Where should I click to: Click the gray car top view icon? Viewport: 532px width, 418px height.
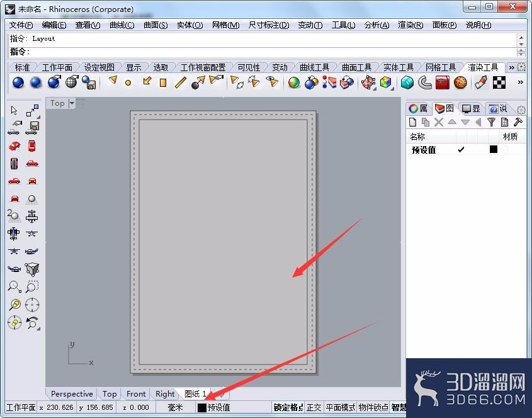[14, 164]
